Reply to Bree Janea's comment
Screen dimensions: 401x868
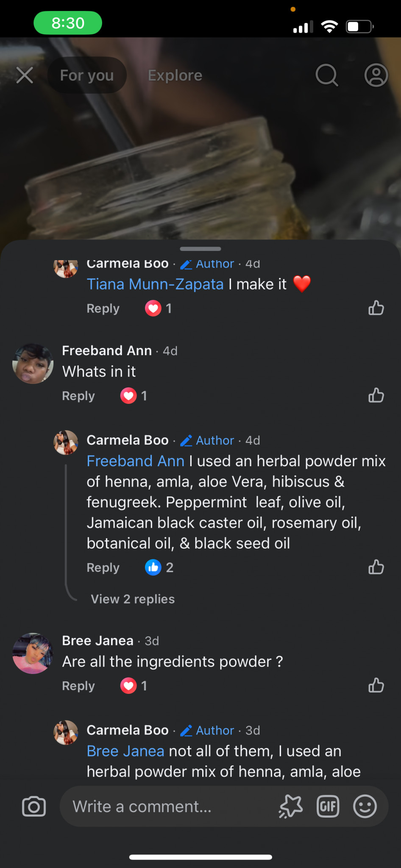tap(78, 686)
